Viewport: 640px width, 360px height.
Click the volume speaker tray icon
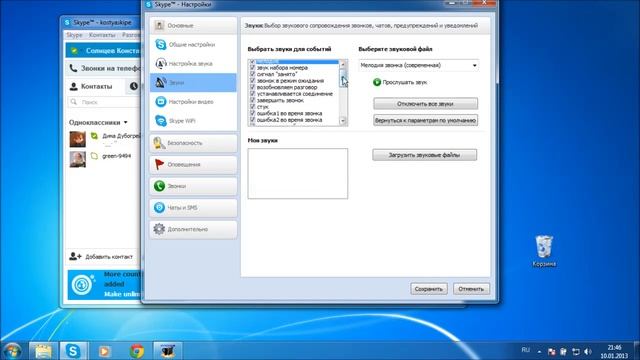tap(588, 351)
